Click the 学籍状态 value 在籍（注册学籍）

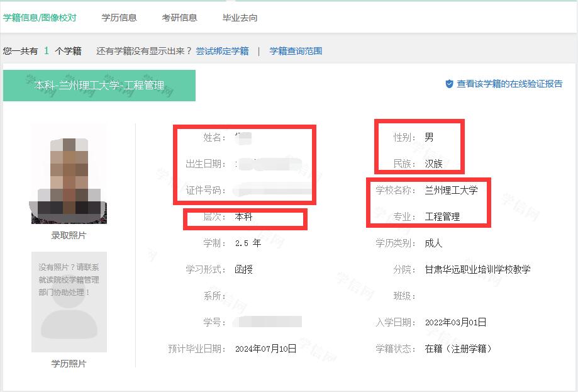coord(458,349)
